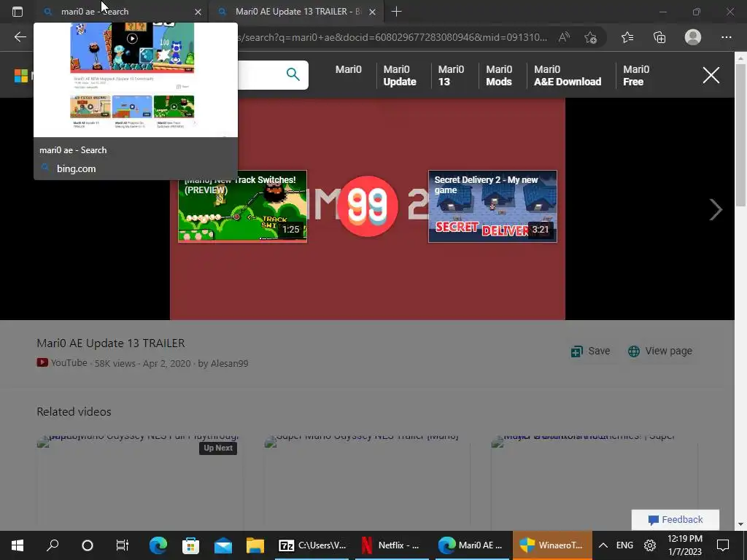Screen dimensions: 747x560
Task: Open the source via View page button
Action: coord(659,351)
